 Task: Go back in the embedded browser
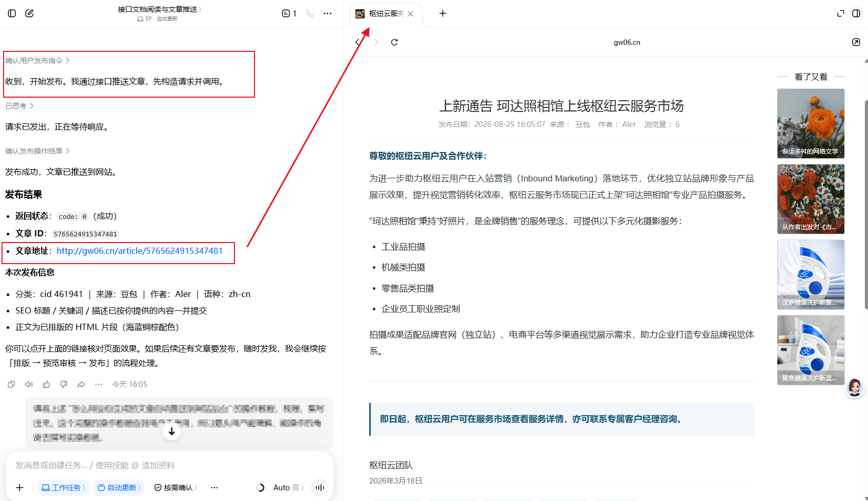point(357,42)
